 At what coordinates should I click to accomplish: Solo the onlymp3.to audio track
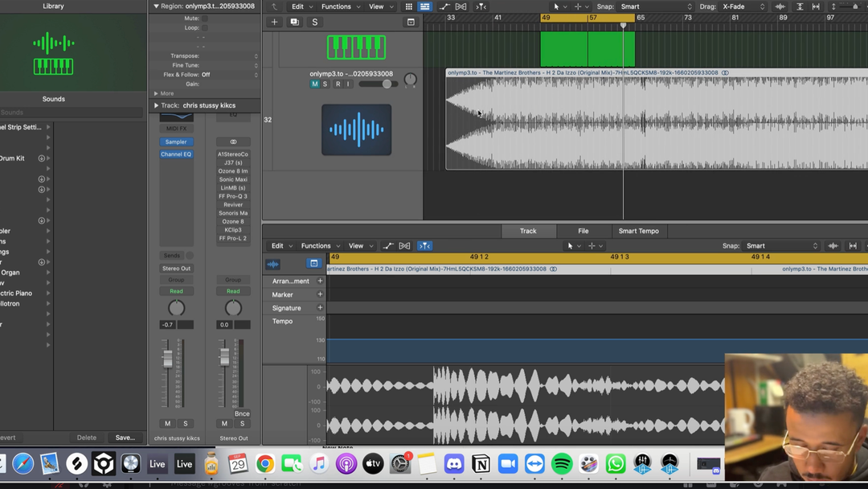(x=325, y=84)
